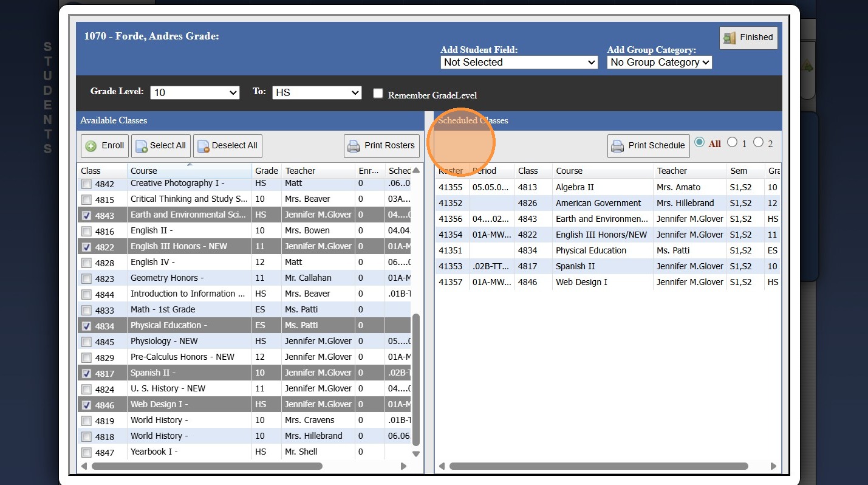This screenshot has height=485, width=868.
Task: Open the Grade Level 10 dropdown
Action: tap(194, 92)
